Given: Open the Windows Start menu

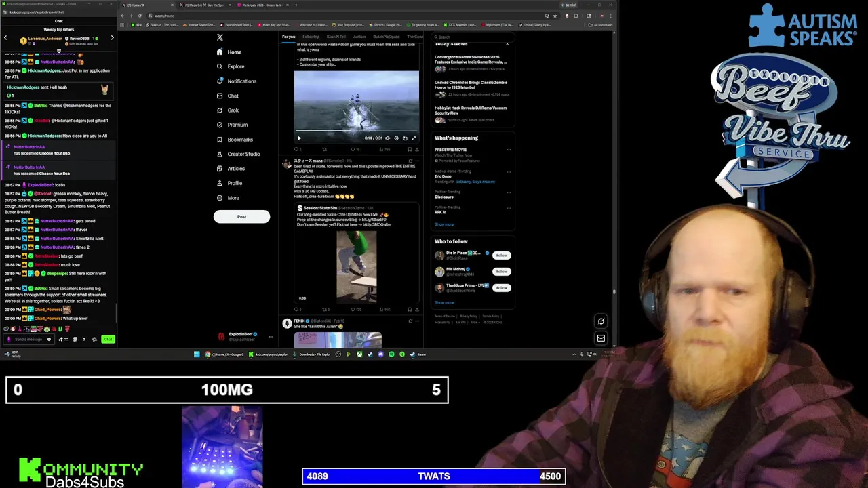Looking at the screenshot, I should click(x=197, y=354).
